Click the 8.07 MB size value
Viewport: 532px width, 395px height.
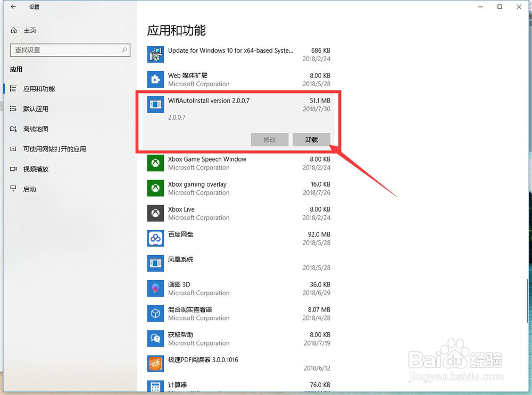[319, 309]
